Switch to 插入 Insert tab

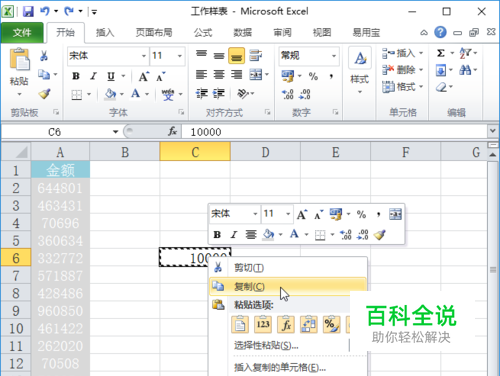pyautogui.click(x=105, y=32)
